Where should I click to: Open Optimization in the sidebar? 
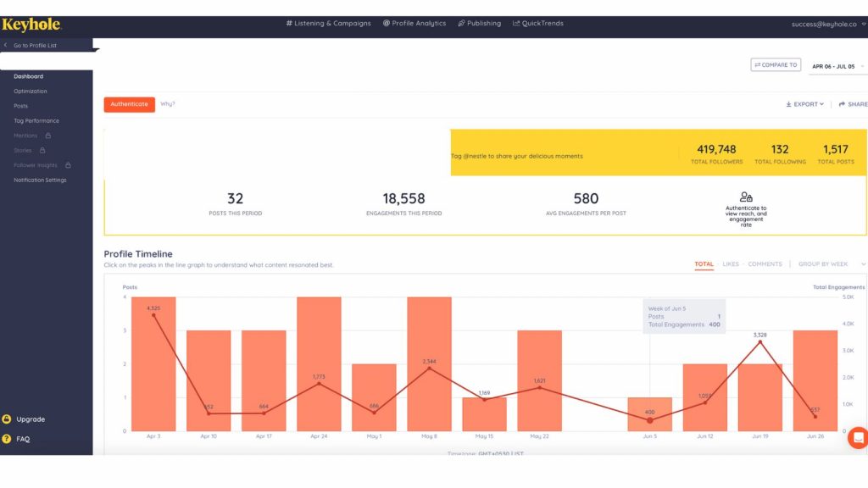[31, 91]
